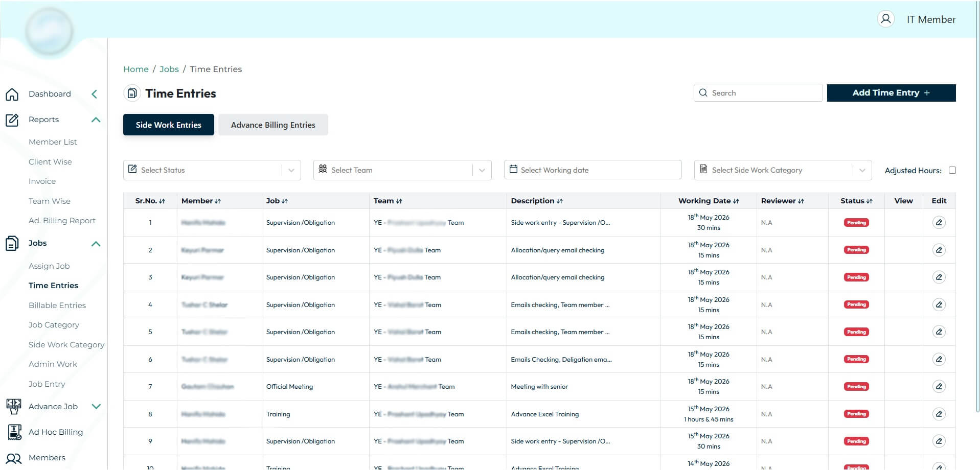Edit time entry row 1
980x470 pixels.
[939, 223]
